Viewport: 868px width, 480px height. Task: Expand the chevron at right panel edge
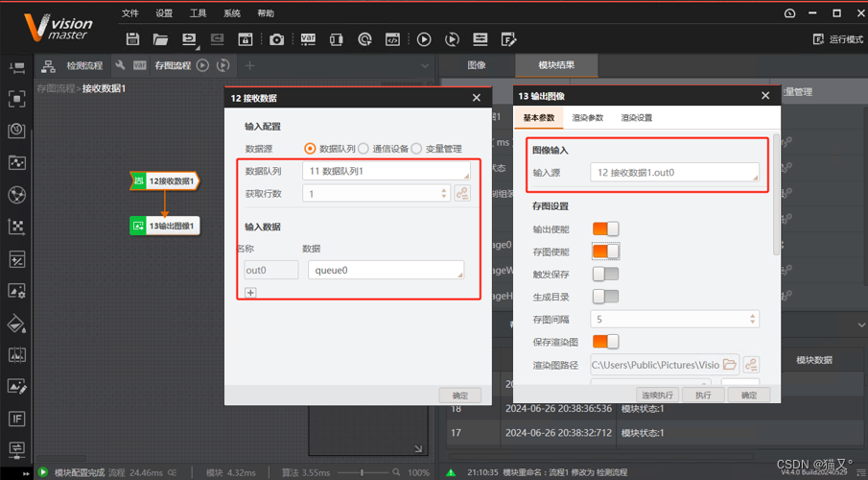[861, 324]
